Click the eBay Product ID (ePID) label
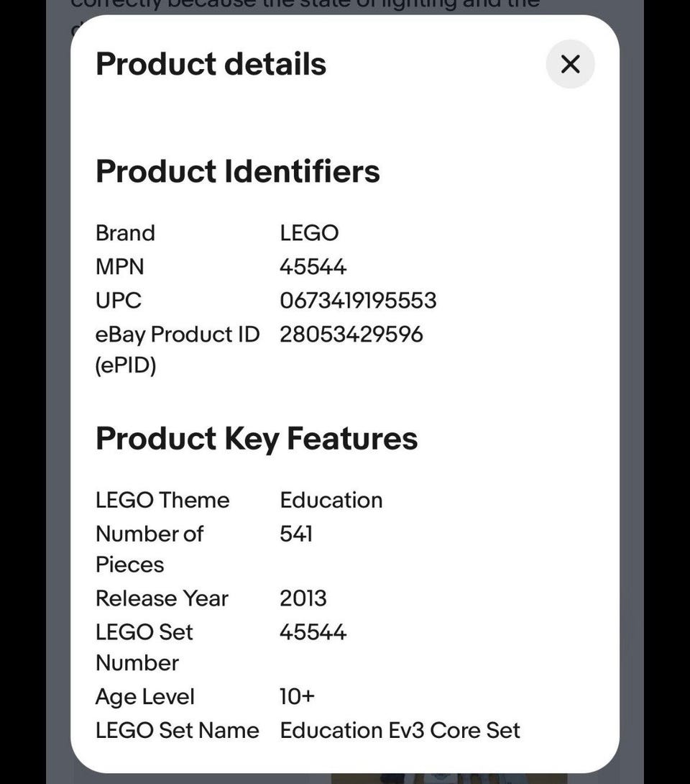The width and height of the screenshot is (690, 784). (x=177, y=350)
